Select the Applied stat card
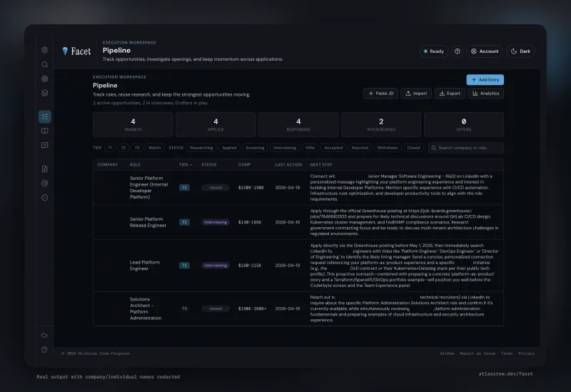The image size is (571, 392). [x=216, y=124]
